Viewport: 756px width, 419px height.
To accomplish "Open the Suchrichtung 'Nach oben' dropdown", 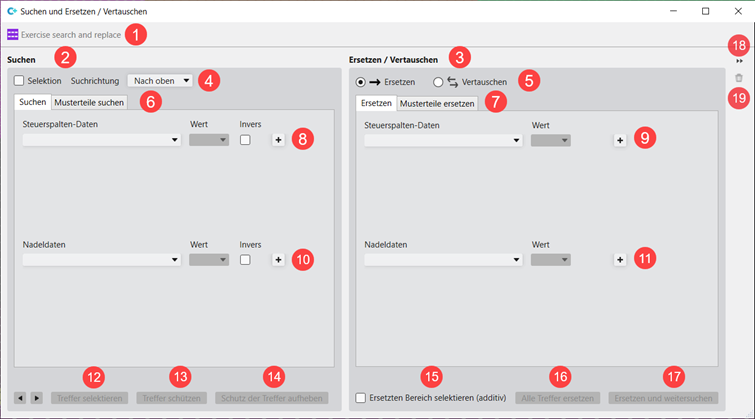I will [x=159, y=80].
